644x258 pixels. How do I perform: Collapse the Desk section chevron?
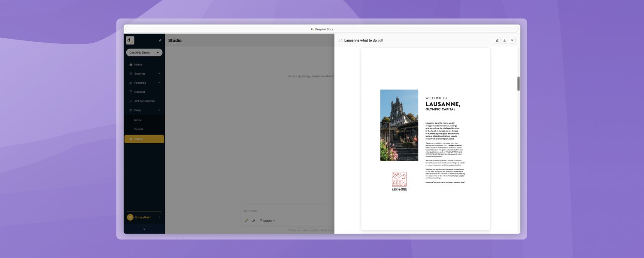pyautogui.click(x=159, y=110)
